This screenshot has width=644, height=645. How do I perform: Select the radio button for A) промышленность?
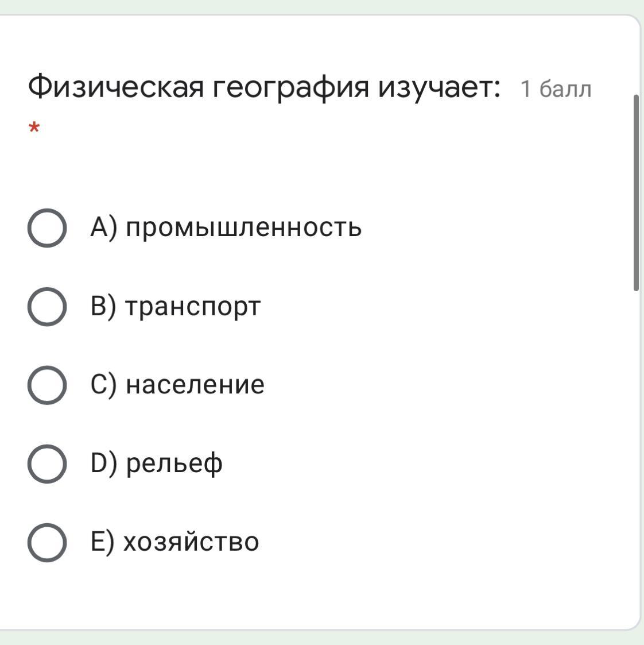click(x=47, y=228)
